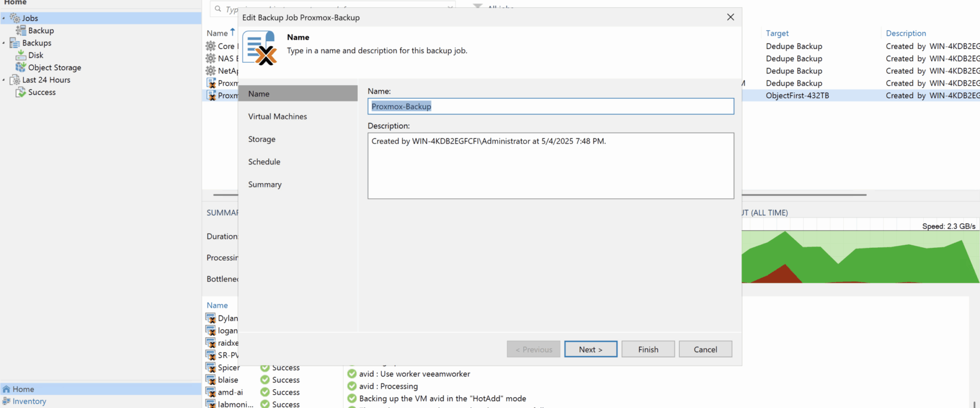
Task: Click the Proxmox backup wizard icon
Action: (x=260, y=48)
